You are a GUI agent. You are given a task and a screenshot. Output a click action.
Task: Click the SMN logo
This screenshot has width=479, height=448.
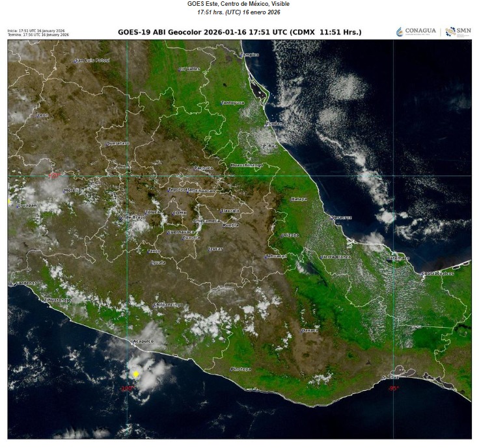tap(458, 32)
